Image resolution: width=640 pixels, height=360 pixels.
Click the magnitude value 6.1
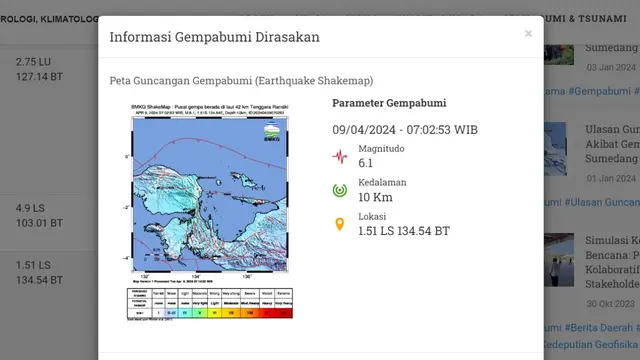point(365,163)
